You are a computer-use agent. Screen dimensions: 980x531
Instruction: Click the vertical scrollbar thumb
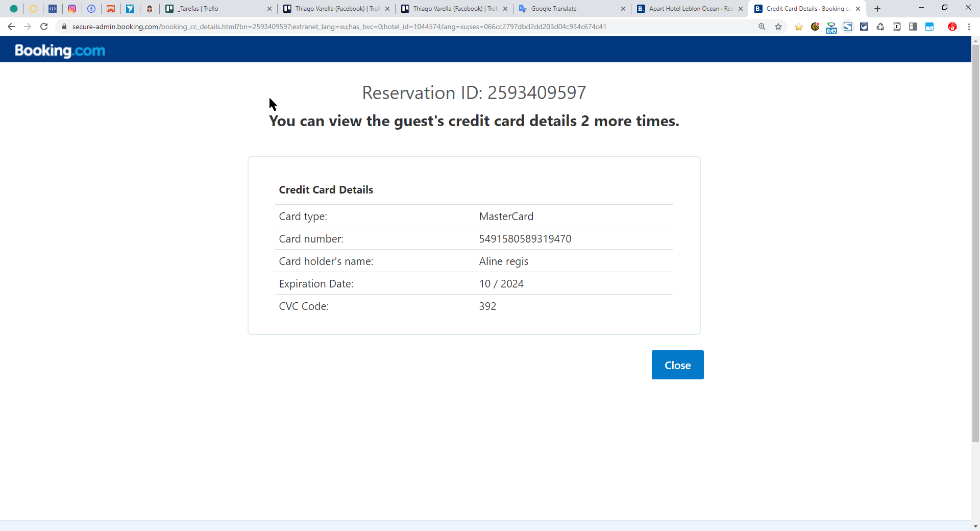(x=975, y=243)
